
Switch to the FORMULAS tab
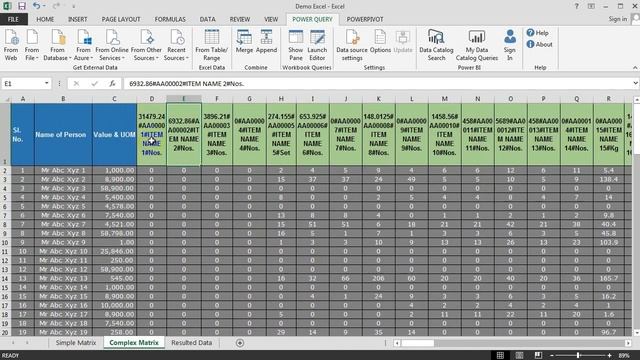pyautogui.click(x=170, y=19)
